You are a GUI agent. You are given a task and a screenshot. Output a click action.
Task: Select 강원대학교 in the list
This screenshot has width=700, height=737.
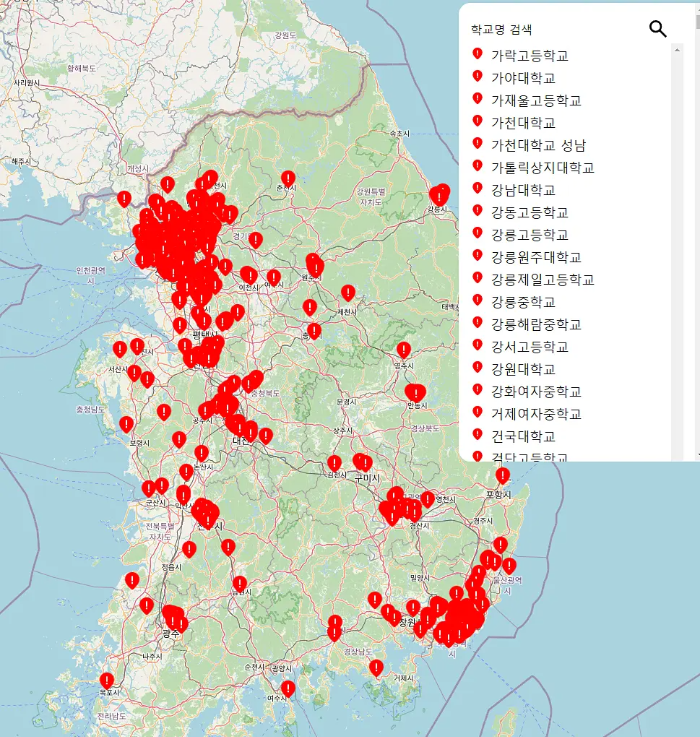click(x=523, y=369)
